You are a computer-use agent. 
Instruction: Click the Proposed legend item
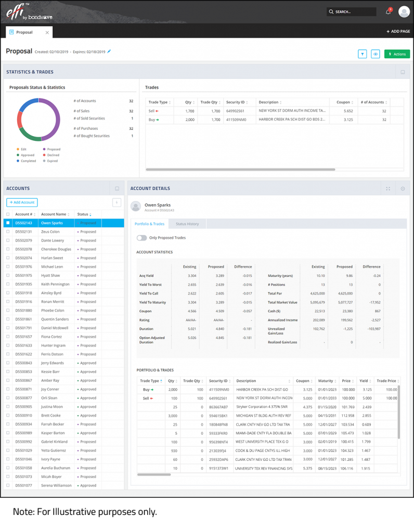(x=51, y=149)
